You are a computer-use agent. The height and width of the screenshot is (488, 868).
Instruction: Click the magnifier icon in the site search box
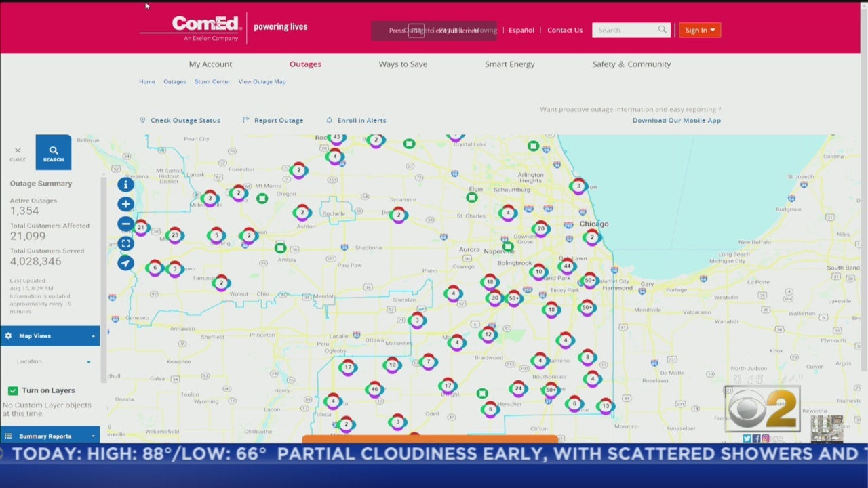[x=662, y=30]
